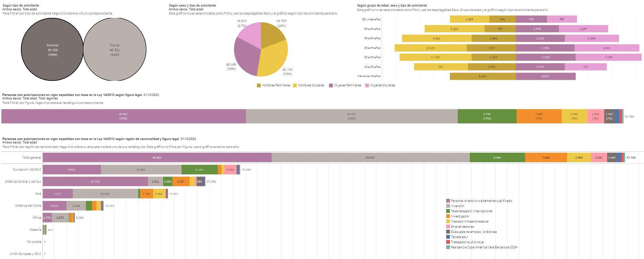
Task: Click the 9.823 purple bar in Europa row
Action: 72,170
